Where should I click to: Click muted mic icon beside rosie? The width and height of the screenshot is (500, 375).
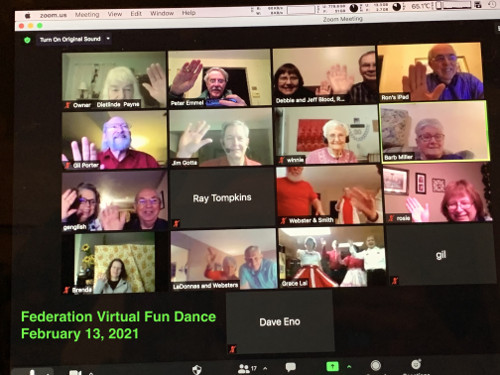391,218
